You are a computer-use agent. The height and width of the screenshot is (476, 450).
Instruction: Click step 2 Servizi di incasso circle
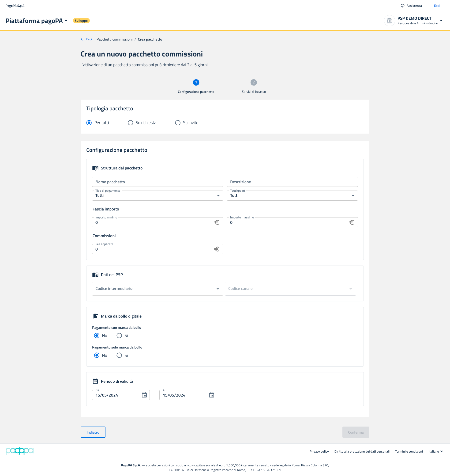coord(254,82)
